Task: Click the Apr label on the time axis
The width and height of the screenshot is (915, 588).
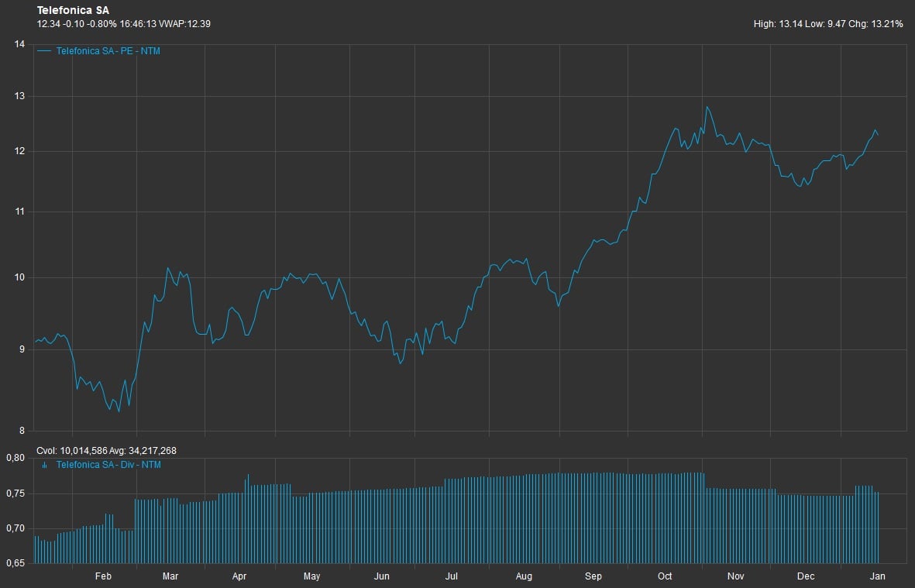Action: coord(239,576)
